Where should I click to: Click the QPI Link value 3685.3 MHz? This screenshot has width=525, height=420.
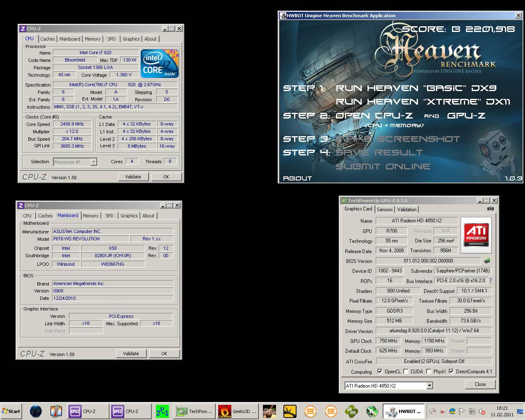tap(72, 146)
